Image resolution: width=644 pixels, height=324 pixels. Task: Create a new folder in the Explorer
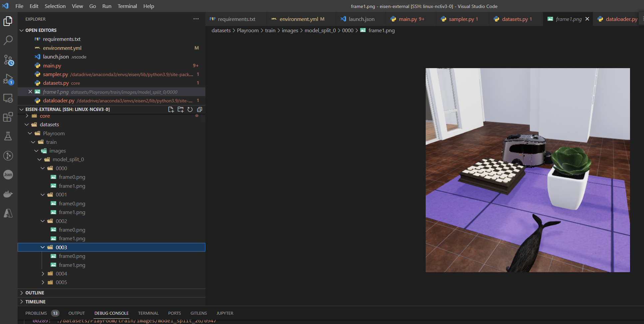180,109
